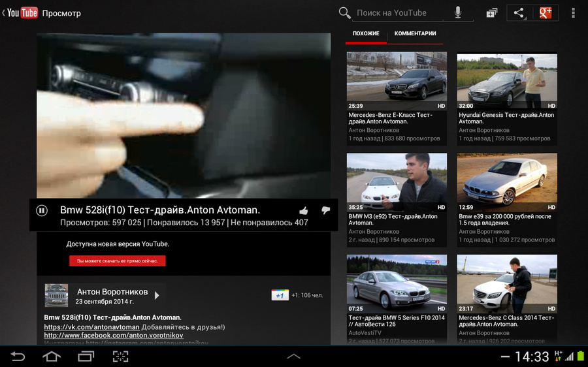This screenshot has width=588, height=367.
Task: Click the Google +1 button
Action: (x=280, y=295)
